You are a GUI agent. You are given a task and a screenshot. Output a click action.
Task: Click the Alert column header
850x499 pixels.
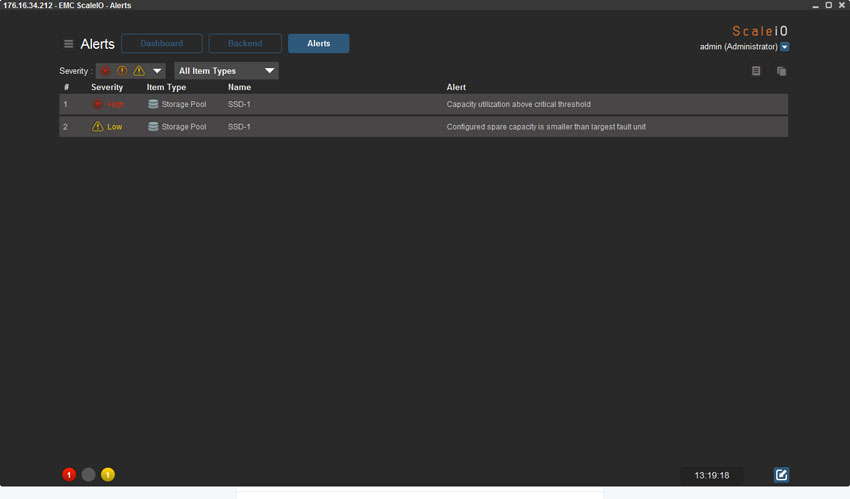point(456,87)
